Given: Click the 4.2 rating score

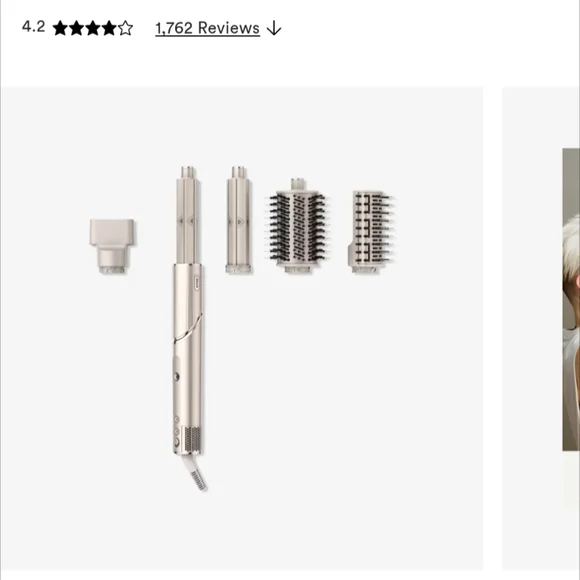Looking at the screenshot, I should pos(34,27).
